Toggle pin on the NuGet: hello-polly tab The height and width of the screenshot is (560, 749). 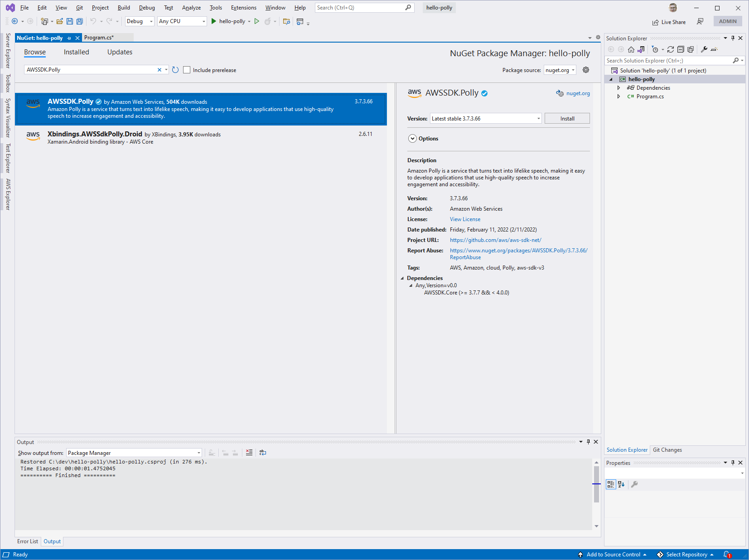(x=69, y=38)
